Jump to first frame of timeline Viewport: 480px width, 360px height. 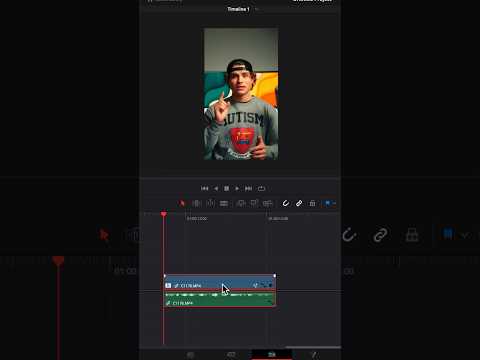click(204, 189)
